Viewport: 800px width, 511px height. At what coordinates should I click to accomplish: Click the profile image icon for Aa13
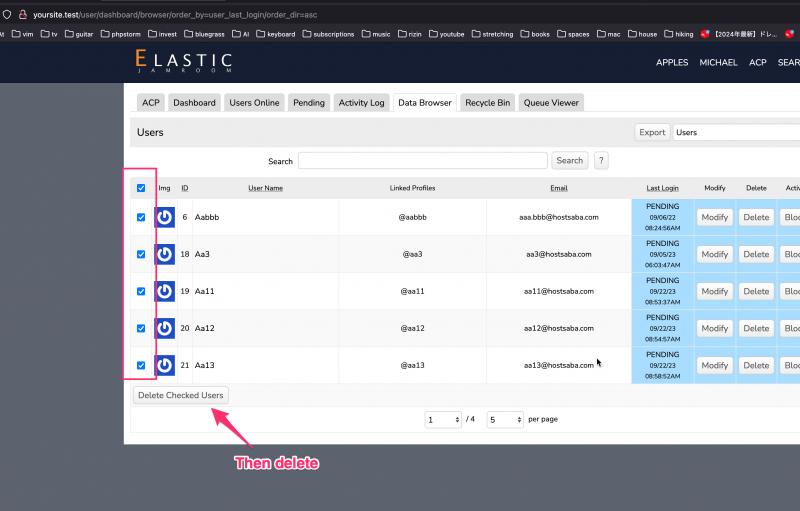click(x=165, y=365)
